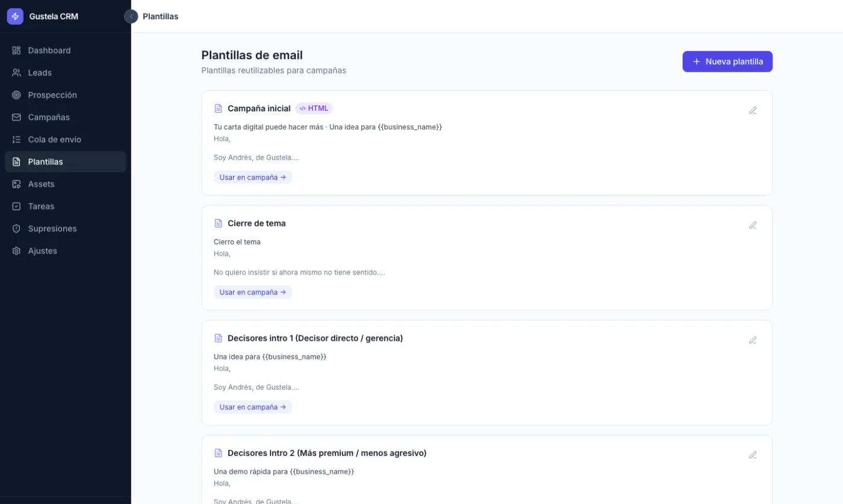
Task: Click the Decisores intro 1 (Decisor directo / gerencia) title
Action: [x=315, y=338]
